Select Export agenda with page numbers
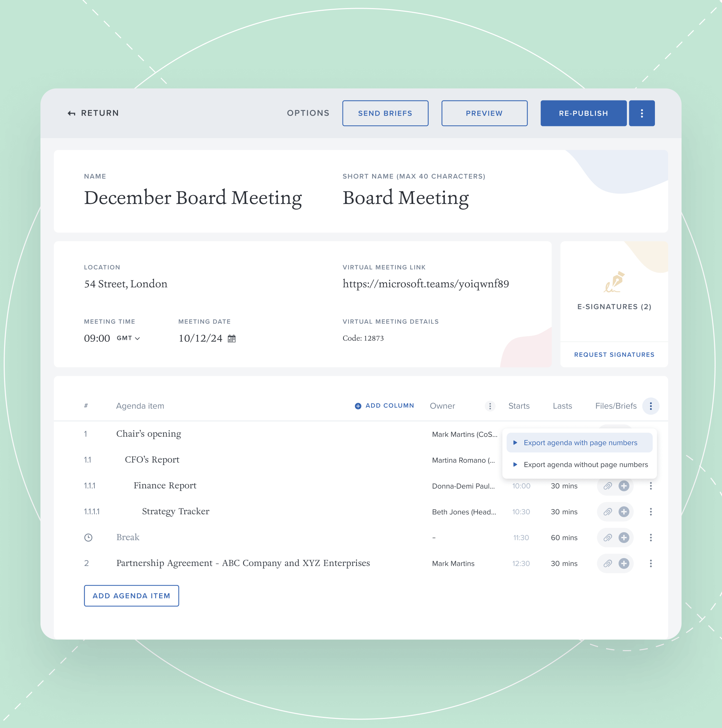Screen dimensions: 722x728 [580, 443]
